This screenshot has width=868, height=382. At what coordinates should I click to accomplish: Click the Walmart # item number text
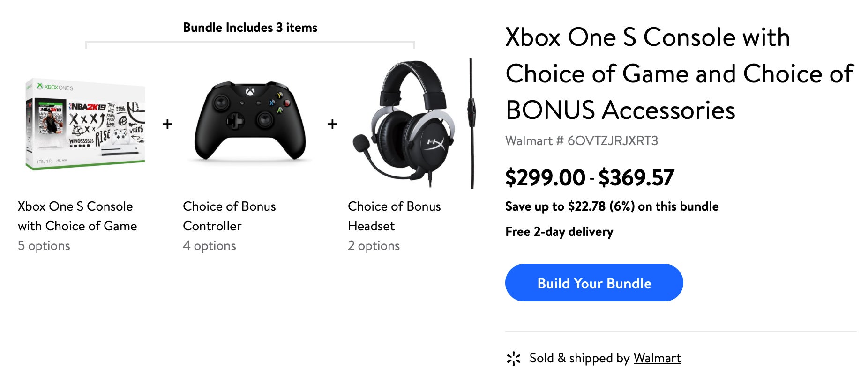pyautogui.click(x=582, y=141)
